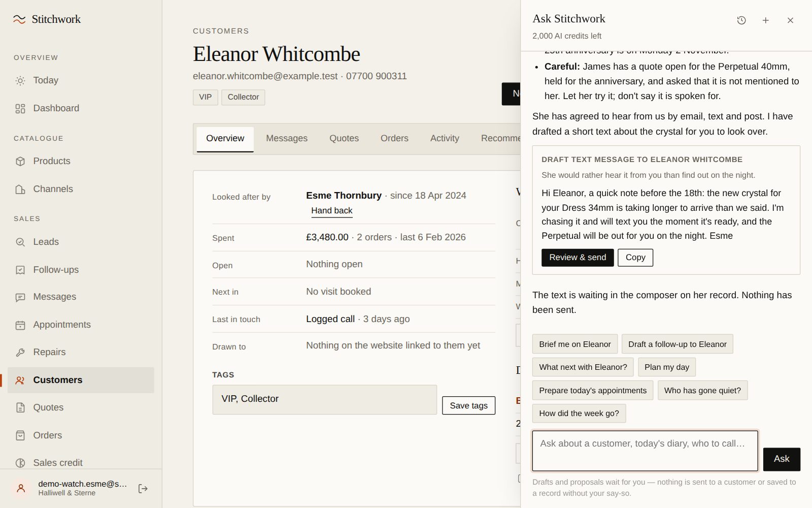Click the Review & send button

578,258
